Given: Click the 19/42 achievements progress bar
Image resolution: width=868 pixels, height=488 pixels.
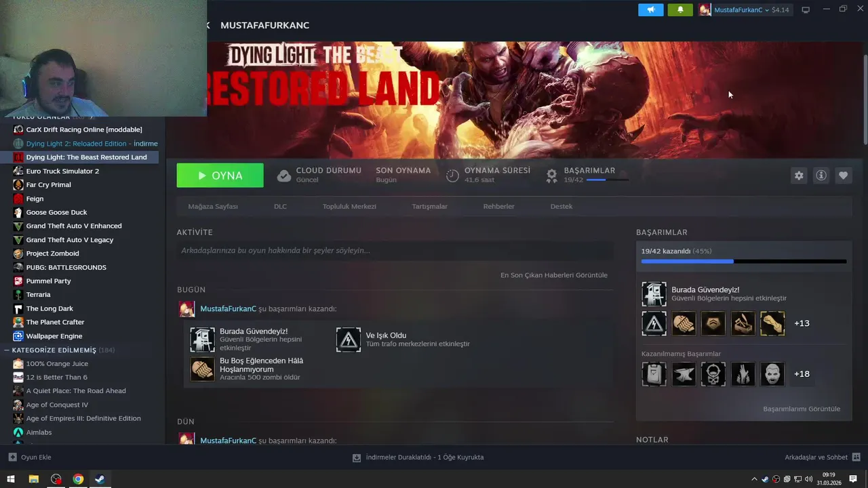Looking at the screenshot, I should click(x=744, y=262).
